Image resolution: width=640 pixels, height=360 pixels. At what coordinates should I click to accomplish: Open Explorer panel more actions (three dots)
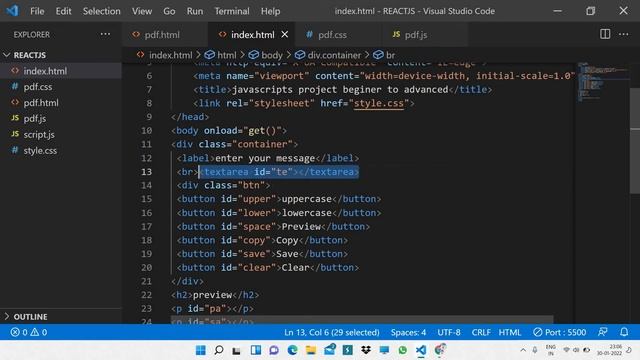point(105,34)
